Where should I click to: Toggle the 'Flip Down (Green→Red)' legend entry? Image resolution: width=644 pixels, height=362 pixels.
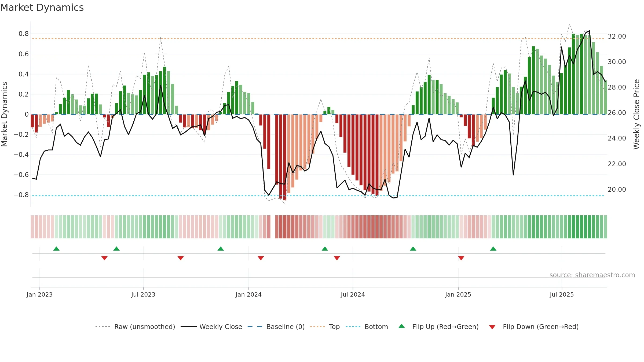[x=534, y=327]
